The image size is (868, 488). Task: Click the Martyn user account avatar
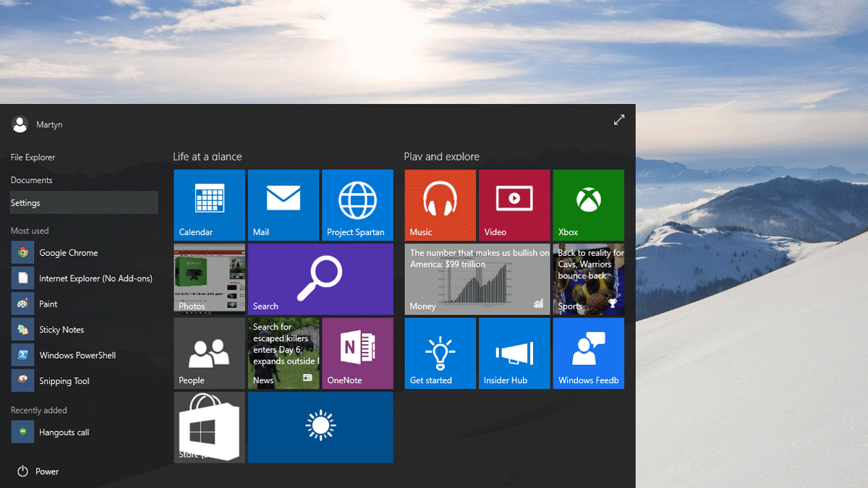[x=20, y=124]
